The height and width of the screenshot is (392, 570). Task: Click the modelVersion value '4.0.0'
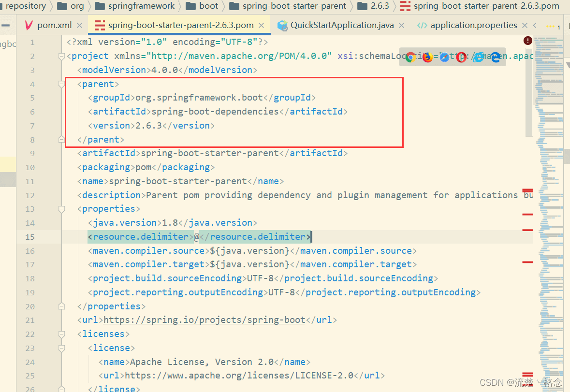tap(165, 70)
